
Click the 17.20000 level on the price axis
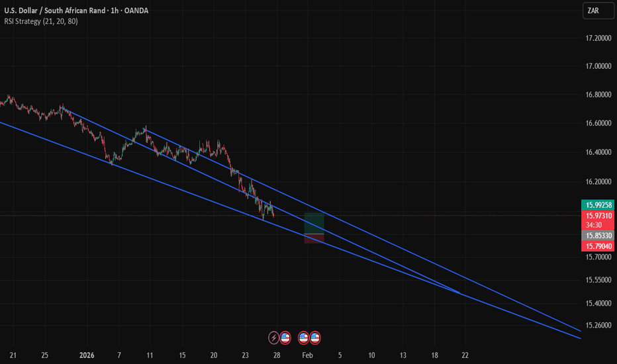(598, 38)
